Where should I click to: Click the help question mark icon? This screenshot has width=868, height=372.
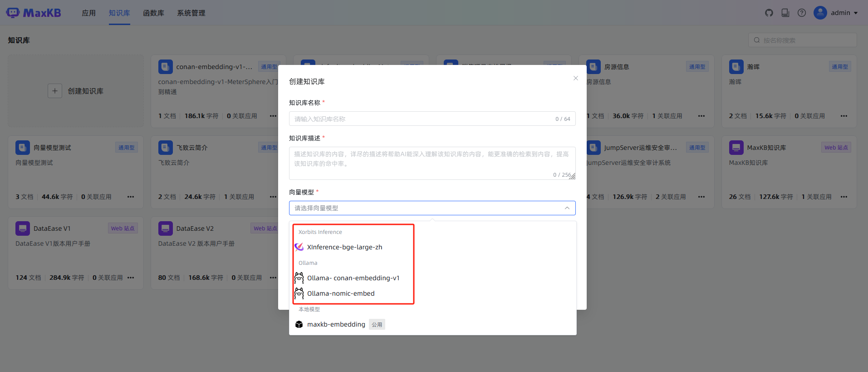(x=802, y=13)
